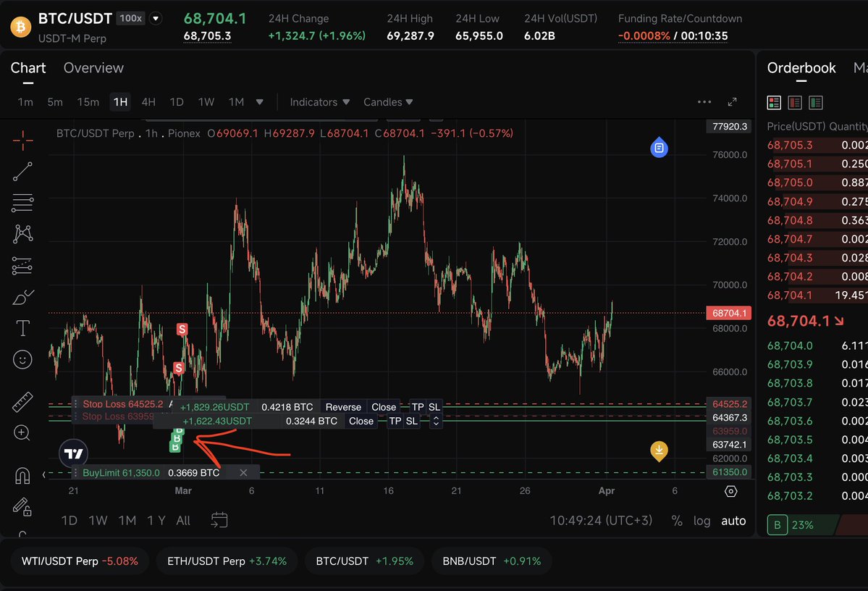Click the upper S sell marker
Screen dimensions: 868x591
click(x=182, y=330)
